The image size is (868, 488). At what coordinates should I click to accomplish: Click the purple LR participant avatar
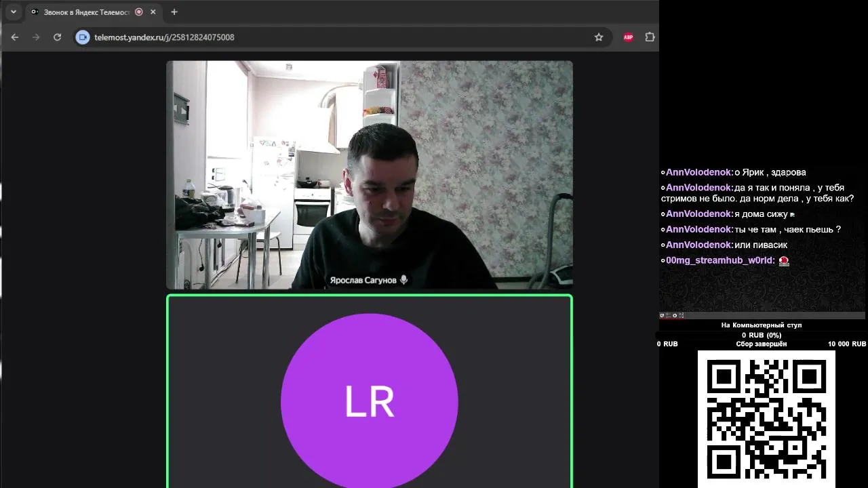[370, 401]
